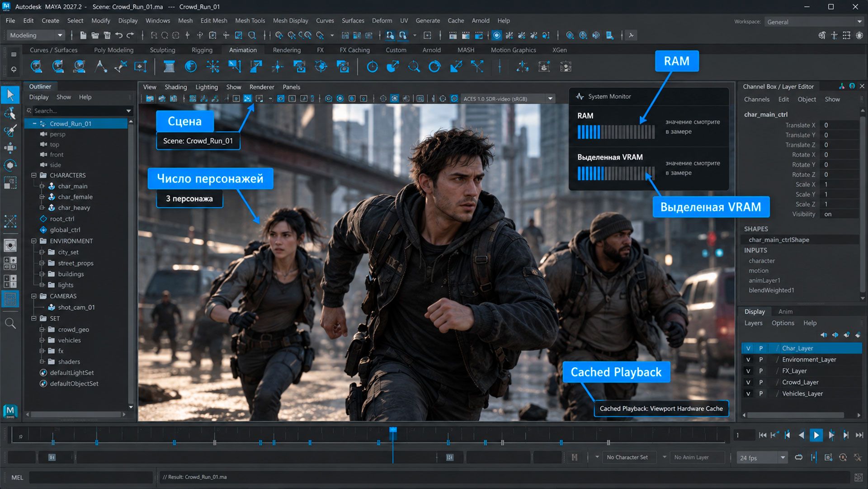Toggle playback P of FX_Layer
Image resolution: width=868 pixels, height=489 pixels.
(761, 371)
